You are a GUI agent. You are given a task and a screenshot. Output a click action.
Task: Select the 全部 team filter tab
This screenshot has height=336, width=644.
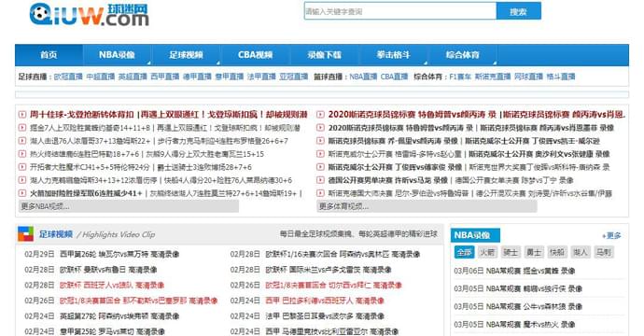point(465,252)
